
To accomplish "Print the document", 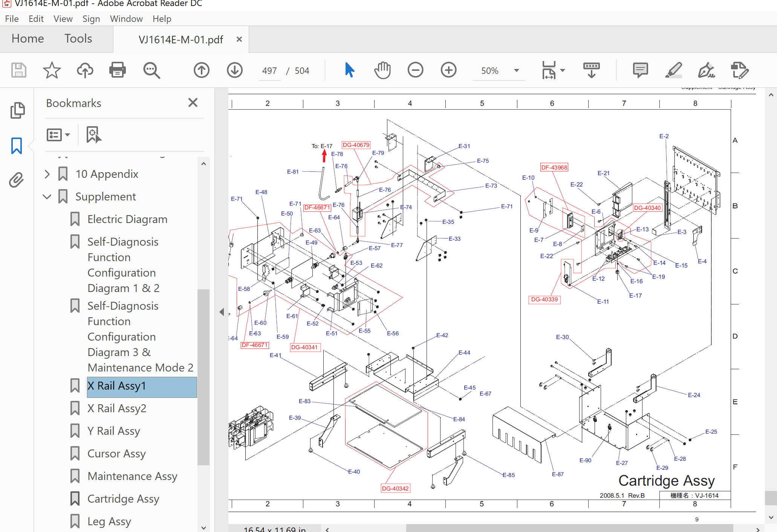I will point(118,70).
